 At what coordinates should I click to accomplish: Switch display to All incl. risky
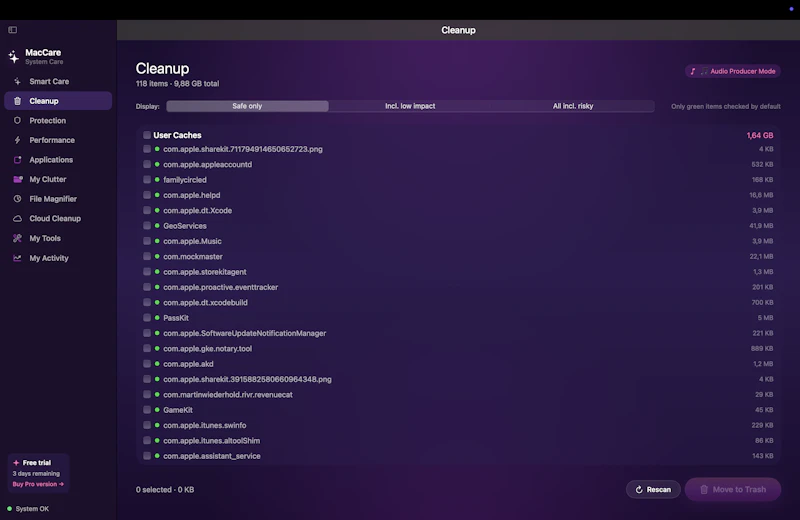[x=573, y=106]
